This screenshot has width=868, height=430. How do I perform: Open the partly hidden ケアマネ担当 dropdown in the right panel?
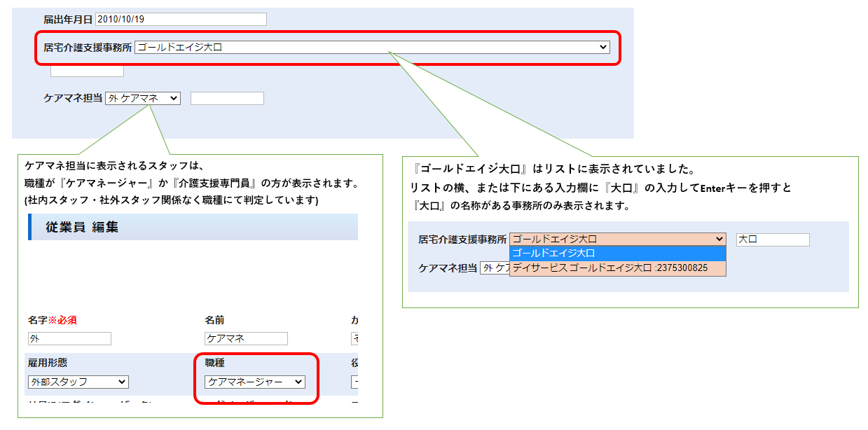(495, 268)
